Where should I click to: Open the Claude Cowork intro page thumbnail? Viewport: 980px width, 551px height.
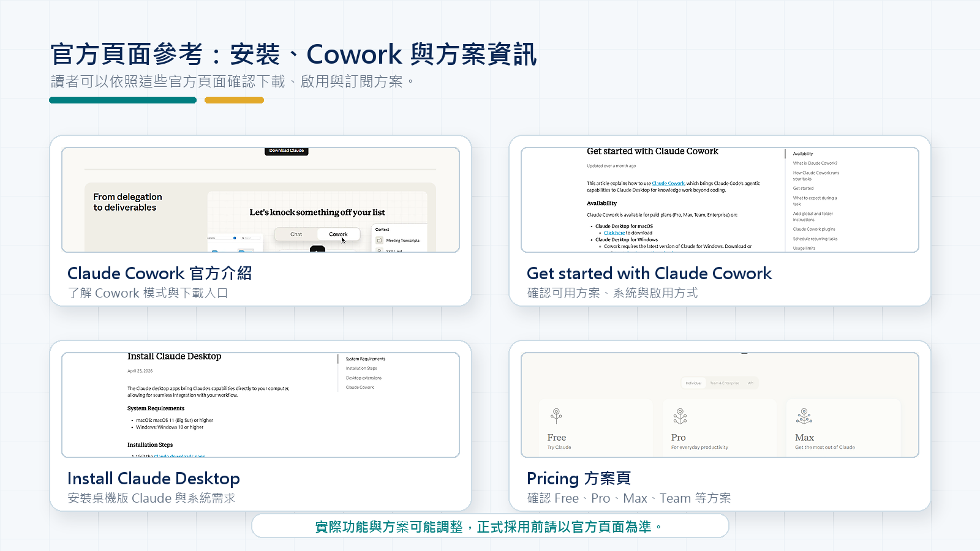coord(260,200)
